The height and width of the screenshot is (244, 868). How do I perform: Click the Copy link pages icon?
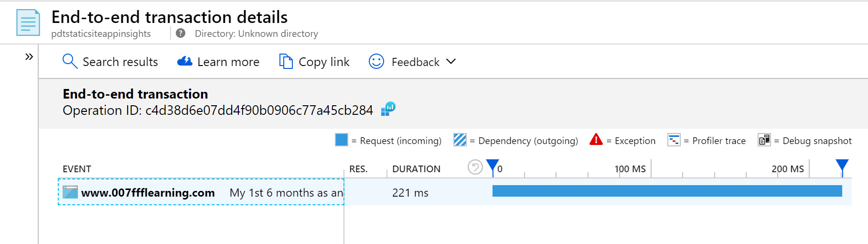286,62
